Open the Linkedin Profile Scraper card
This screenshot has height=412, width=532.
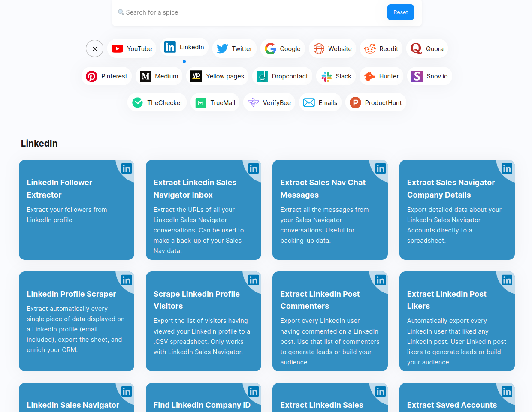coord(76,321)
